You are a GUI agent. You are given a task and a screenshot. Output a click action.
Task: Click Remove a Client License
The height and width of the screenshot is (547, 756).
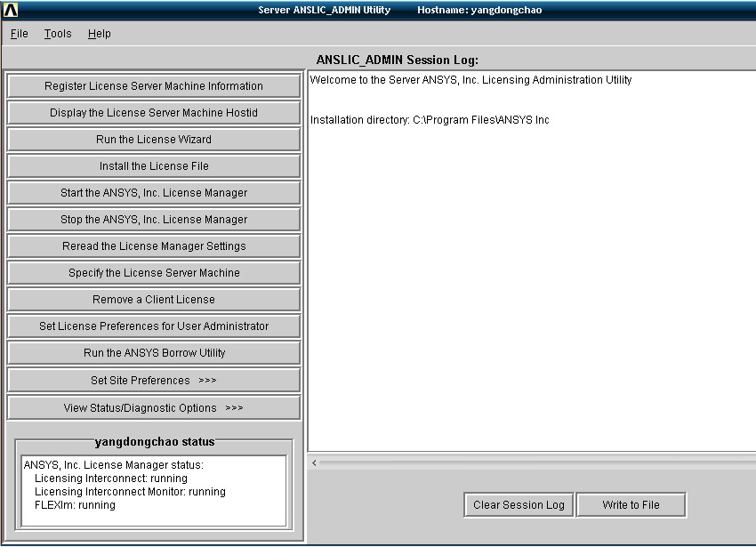pos(154,300)
